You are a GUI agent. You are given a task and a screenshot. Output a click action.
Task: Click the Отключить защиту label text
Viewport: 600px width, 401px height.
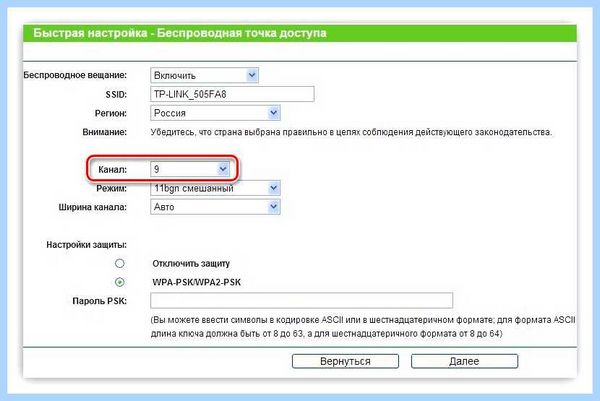point(191,264)
